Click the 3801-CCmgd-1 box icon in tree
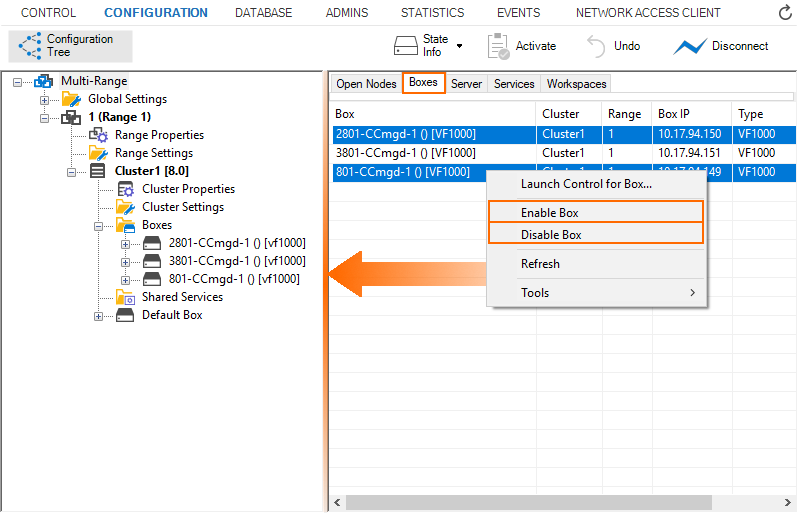 152,261
